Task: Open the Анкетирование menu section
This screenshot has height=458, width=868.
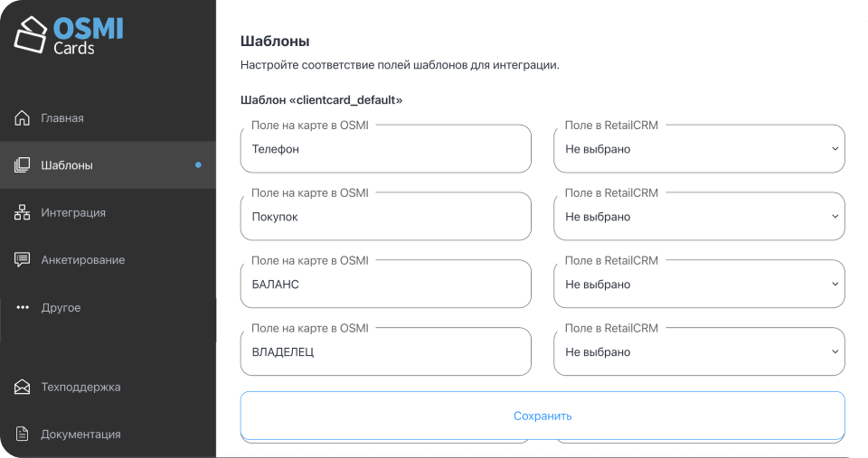Action: [82, 260]
